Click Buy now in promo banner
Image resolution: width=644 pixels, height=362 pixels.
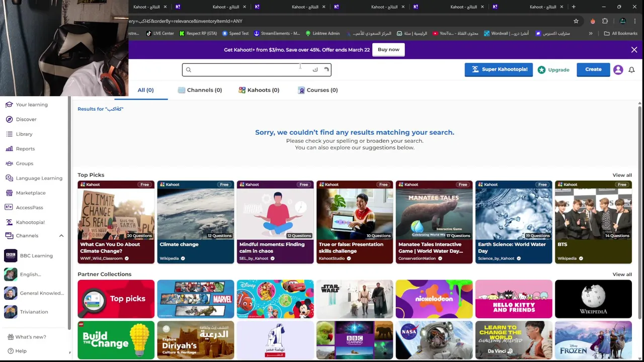pos(388,49)
